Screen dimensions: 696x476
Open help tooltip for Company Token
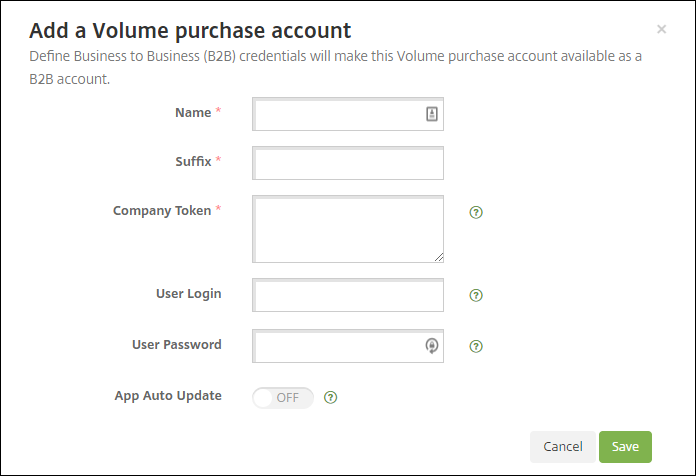476,212
